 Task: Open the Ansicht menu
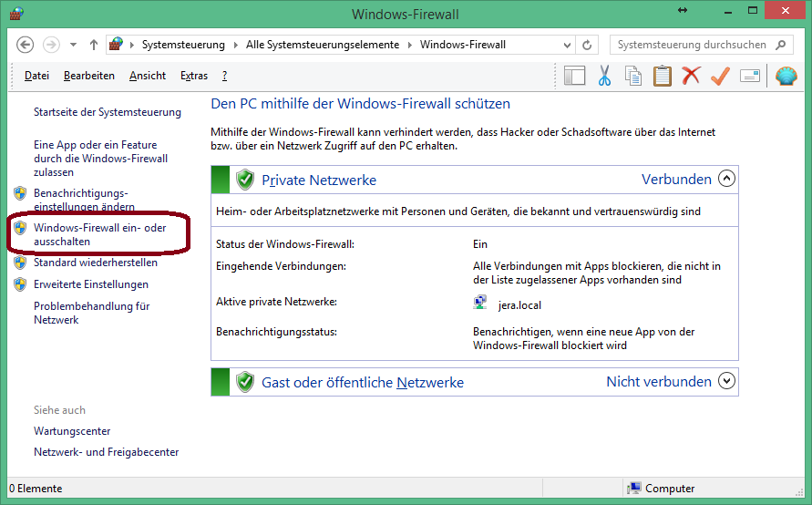coord(148,76)
